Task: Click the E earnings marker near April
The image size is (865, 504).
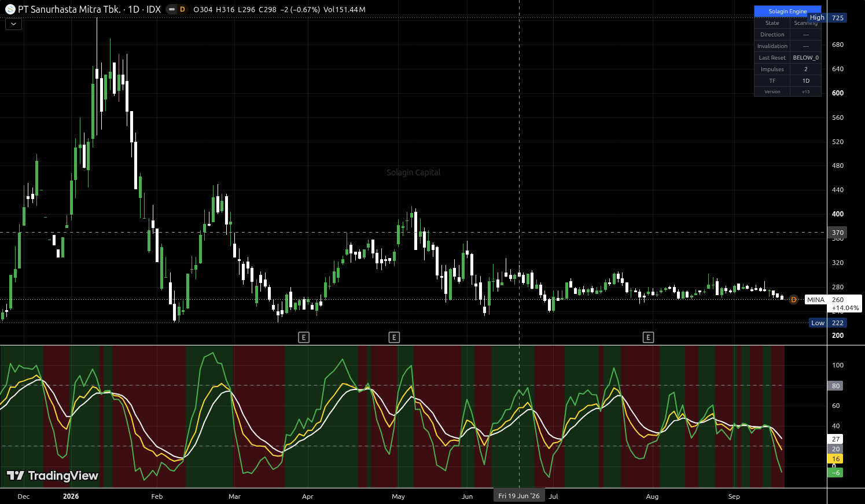Action: pyautogui.click(x=304, y=337)
